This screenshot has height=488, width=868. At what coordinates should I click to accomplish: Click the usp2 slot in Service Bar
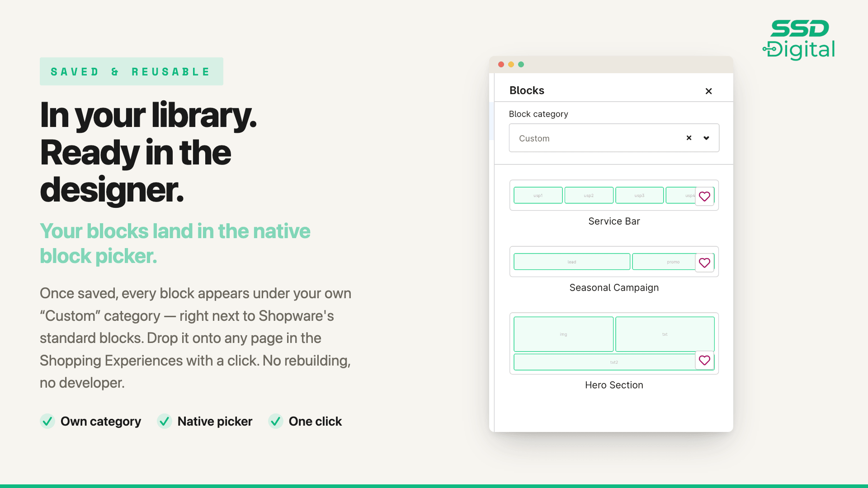click(589, 195)
